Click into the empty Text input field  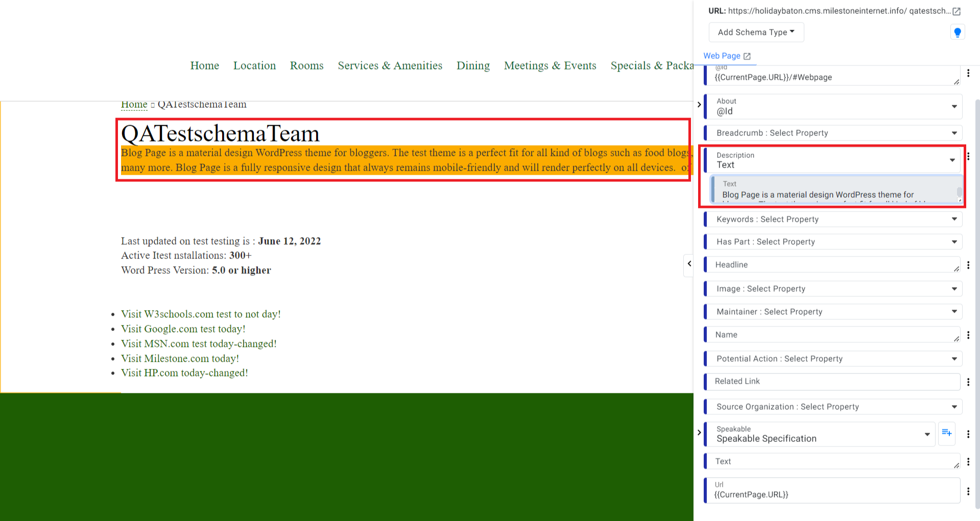tap(832, 461)
